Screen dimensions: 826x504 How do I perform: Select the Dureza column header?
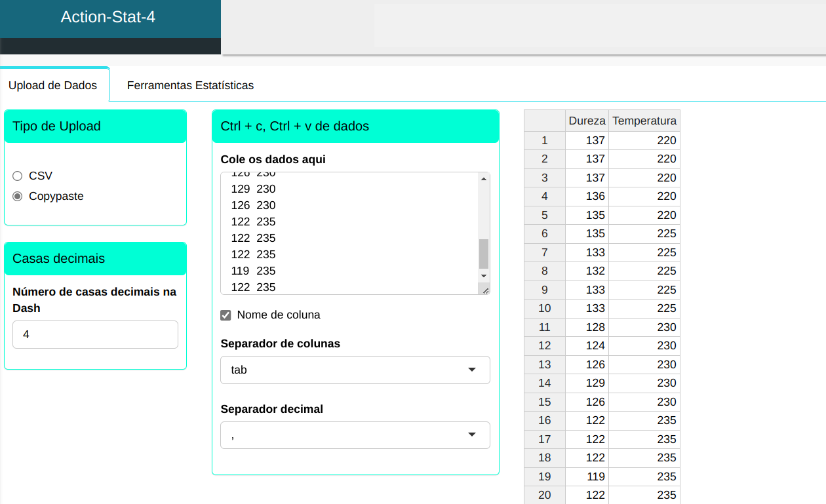(x=587, y=121)
